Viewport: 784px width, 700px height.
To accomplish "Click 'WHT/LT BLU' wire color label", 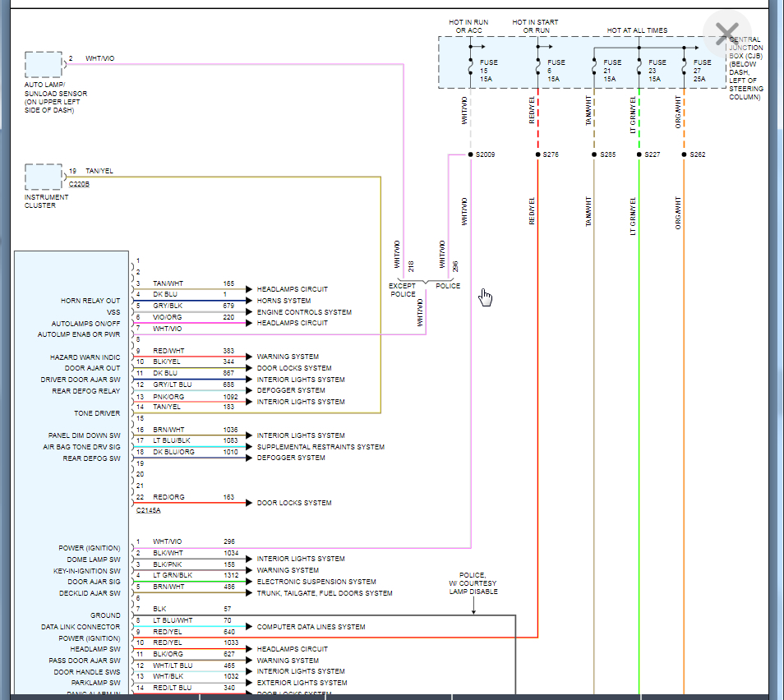I will point(173,665).
